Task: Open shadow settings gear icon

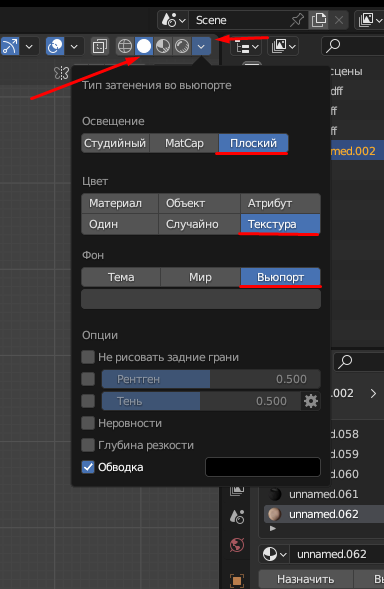Action: tap(311, 401)
